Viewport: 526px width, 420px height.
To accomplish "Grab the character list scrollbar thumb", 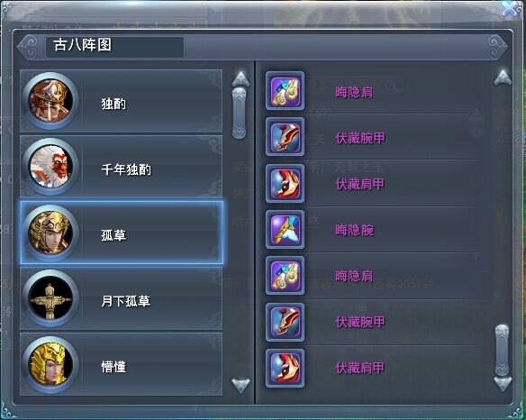I will (240, 114).
